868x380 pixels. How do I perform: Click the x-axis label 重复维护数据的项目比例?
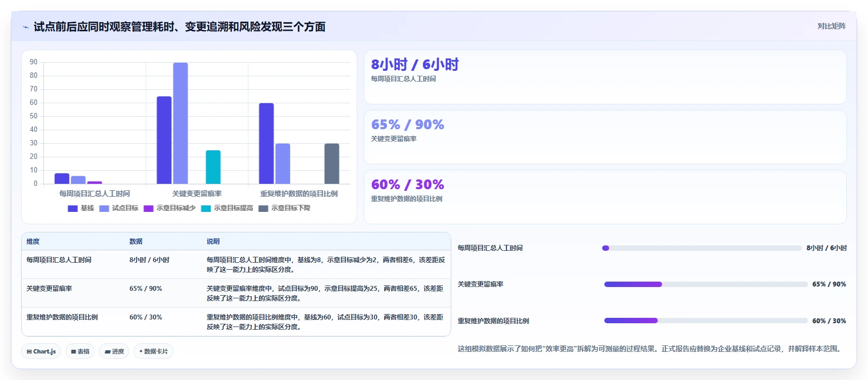(x=299, y=194)
